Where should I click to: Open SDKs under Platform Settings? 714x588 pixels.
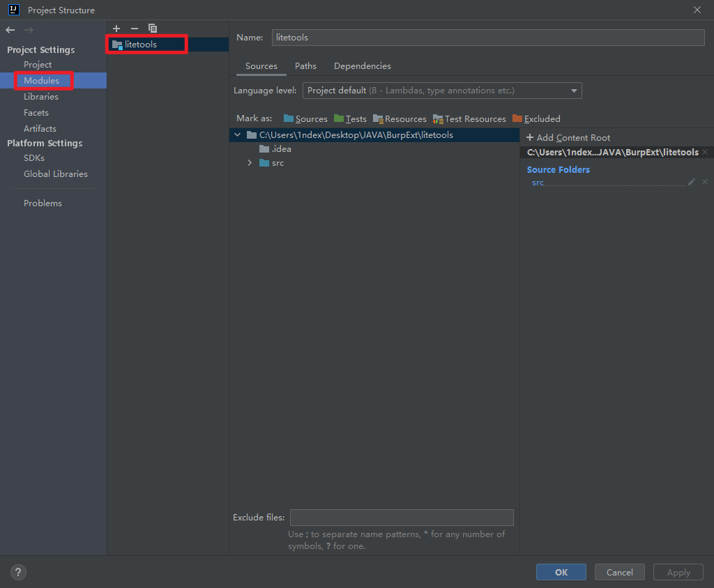(34, 158)
